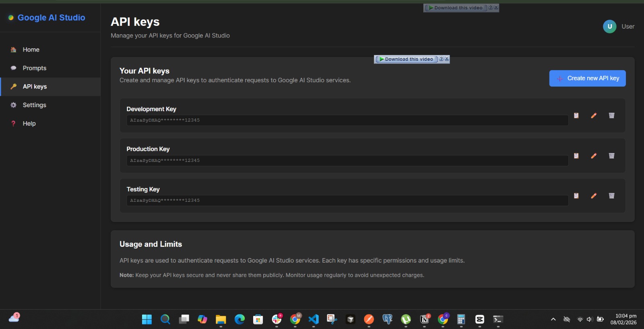The height and width of the screenshot is (329, 644).
Task: Open File Explorer from taskbar
Action: (221, 319)
